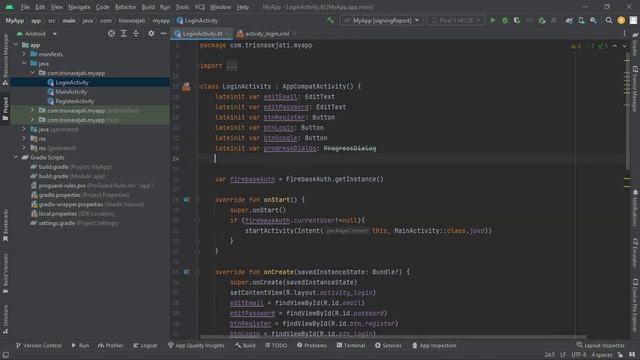Open the Refactor menu

125,7
